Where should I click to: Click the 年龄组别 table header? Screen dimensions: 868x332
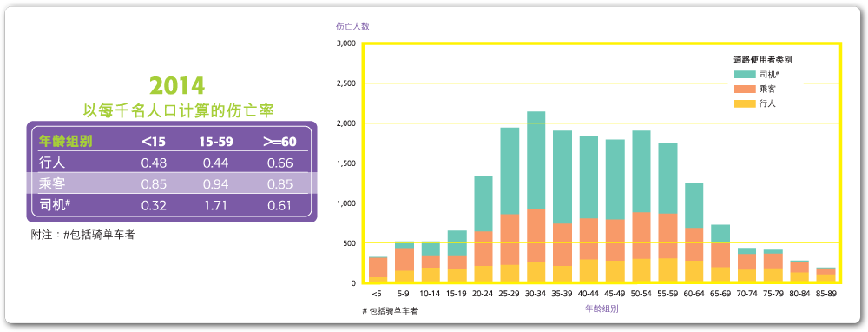65,142
